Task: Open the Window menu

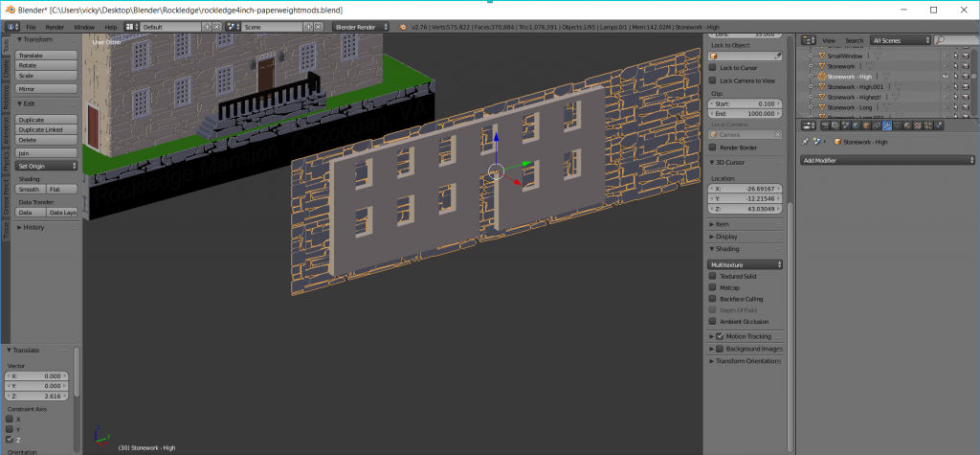Action: click(84, 27)
